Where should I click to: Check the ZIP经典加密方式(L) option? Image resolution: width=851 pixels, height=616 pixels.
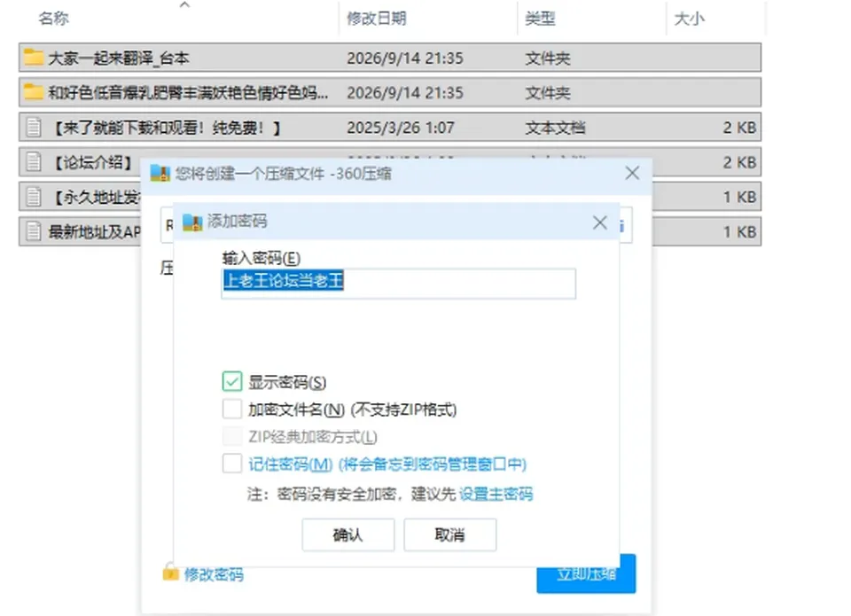231,436
